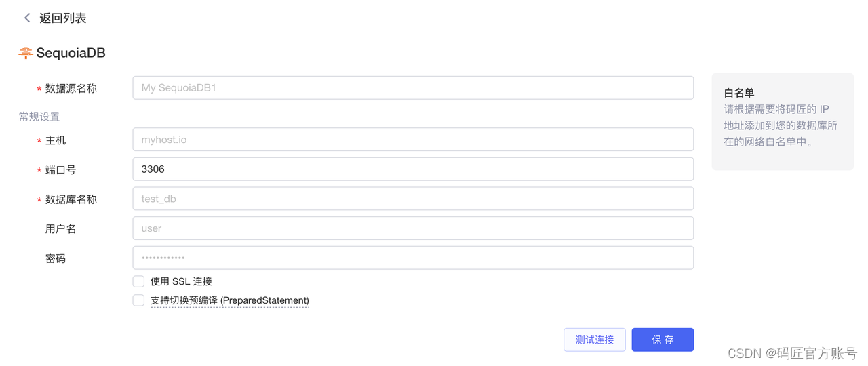Click the 白名单 heading text
This screenshot has height=366, width=868.
point(739,93)
